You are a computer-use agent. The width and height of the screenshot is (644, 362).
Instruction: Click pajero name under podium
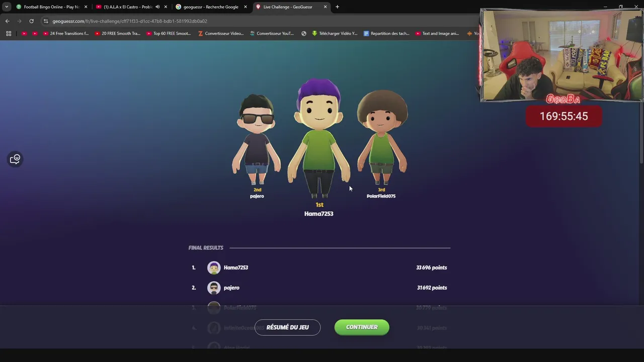coord(257,196)
